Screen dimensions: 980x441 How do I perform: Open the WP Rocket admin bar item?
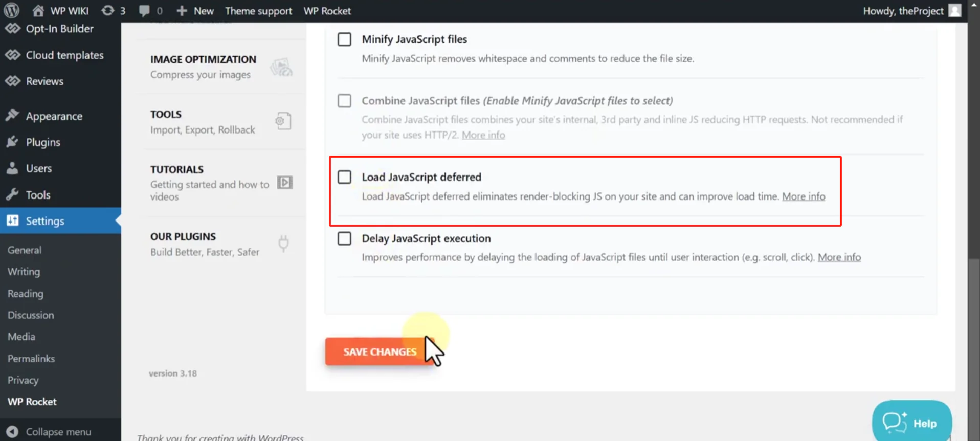(327, 11)
